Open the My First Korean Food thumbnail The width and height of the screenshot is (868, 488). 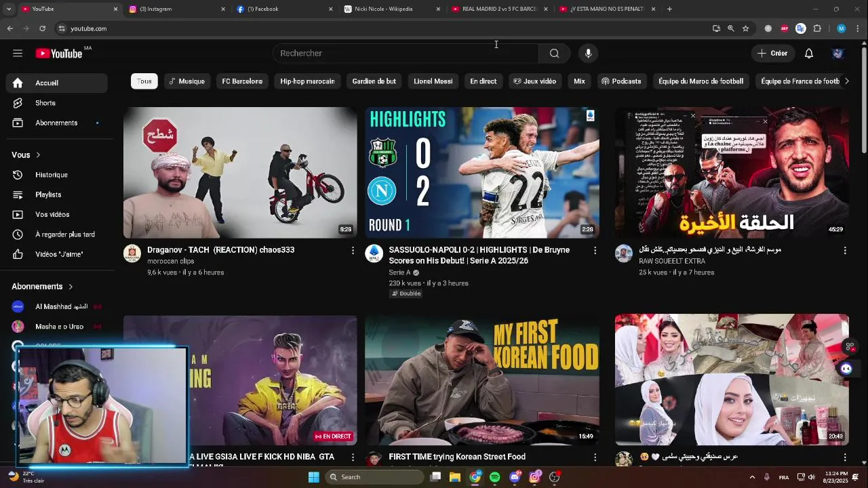[482, 380]
